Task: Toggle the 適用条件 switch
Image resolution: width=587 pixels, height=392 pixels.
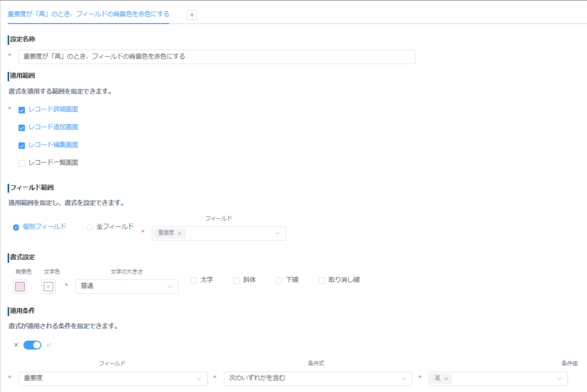Action: pos(33,345)
